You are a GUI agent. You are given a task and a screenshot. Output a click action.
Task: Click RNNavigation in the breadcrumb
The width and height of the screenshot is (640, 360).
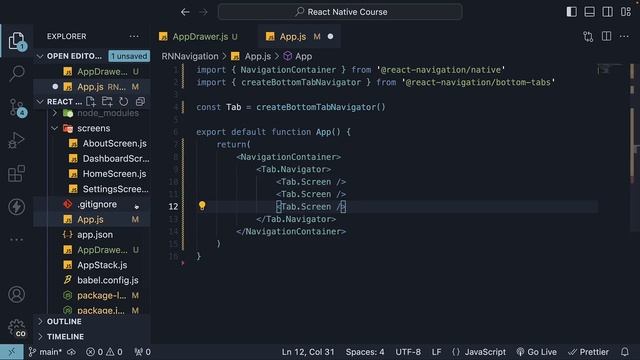(190, 56)
